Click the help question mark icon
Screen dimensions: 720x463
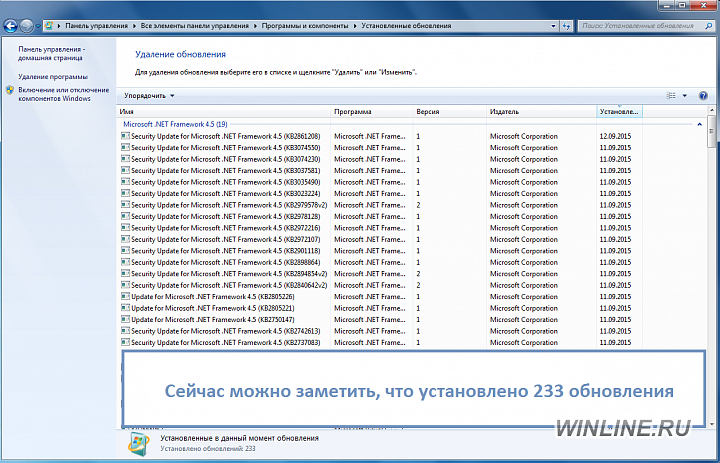tap(704, 95)
